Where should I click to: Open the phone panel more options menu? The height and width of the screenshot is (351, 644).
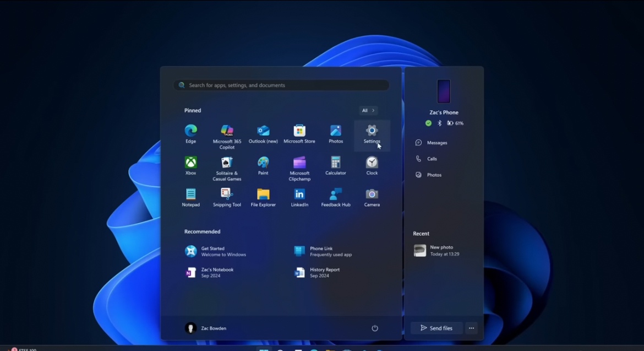(472, 328)
